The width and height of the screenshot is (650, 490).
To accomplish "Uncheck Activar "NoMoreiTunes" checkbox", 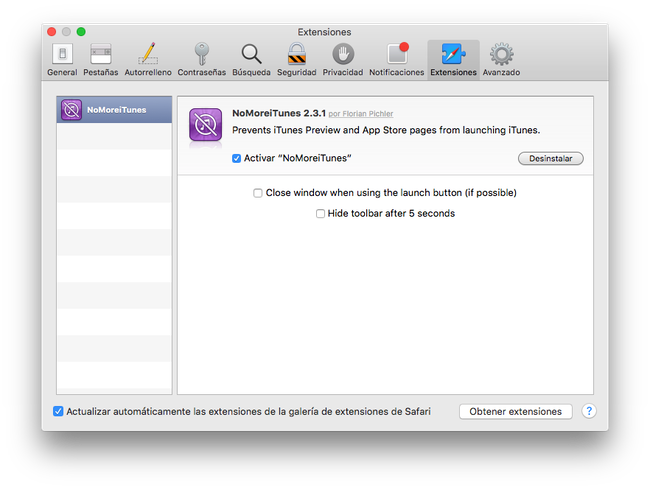I will (x=236, y=158).
